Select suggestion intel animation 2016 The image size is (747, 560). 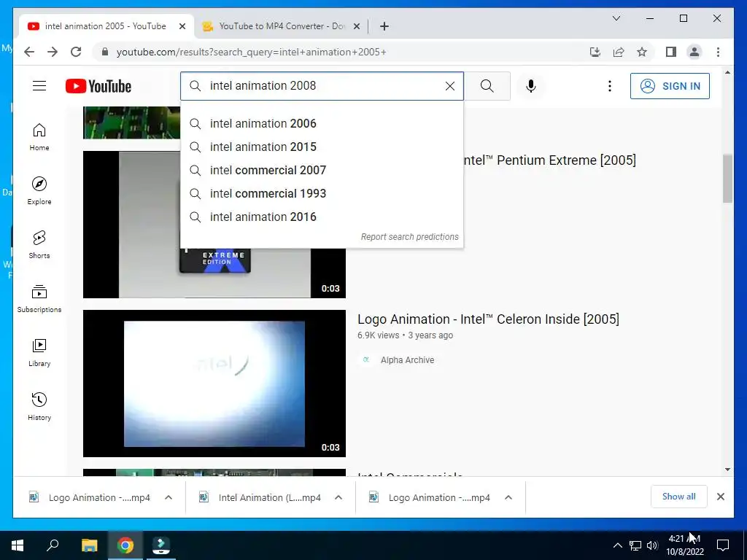pyautogui.click(x=322, y=217)
